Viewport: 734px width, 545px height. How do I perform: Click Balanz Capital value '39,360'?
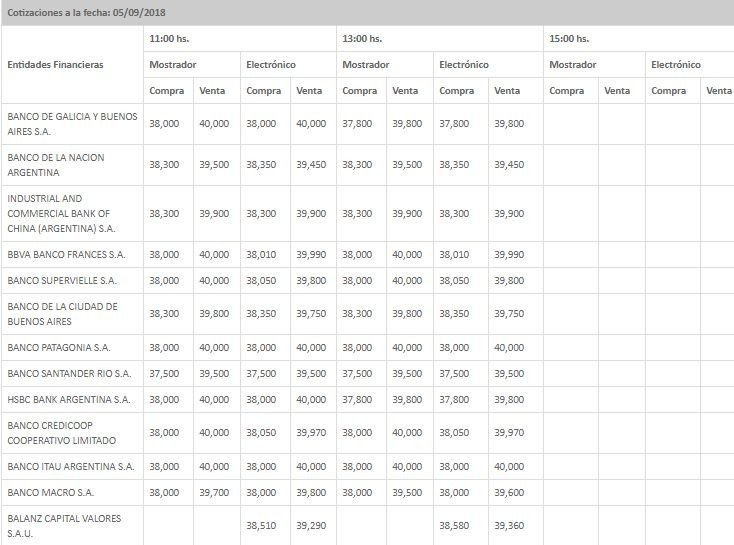coord(509,526)
